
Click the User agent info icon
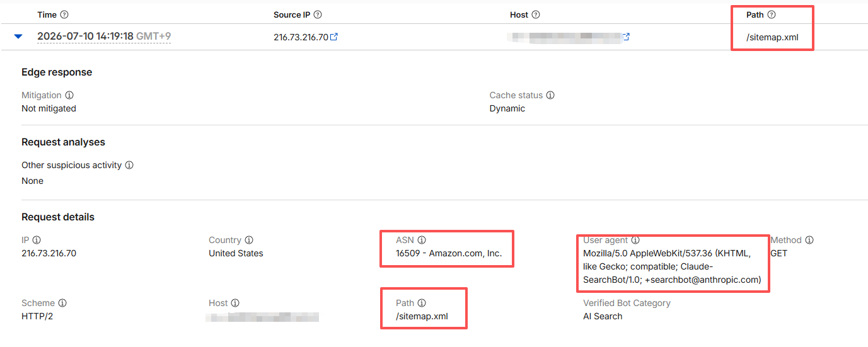click(635, 240)
